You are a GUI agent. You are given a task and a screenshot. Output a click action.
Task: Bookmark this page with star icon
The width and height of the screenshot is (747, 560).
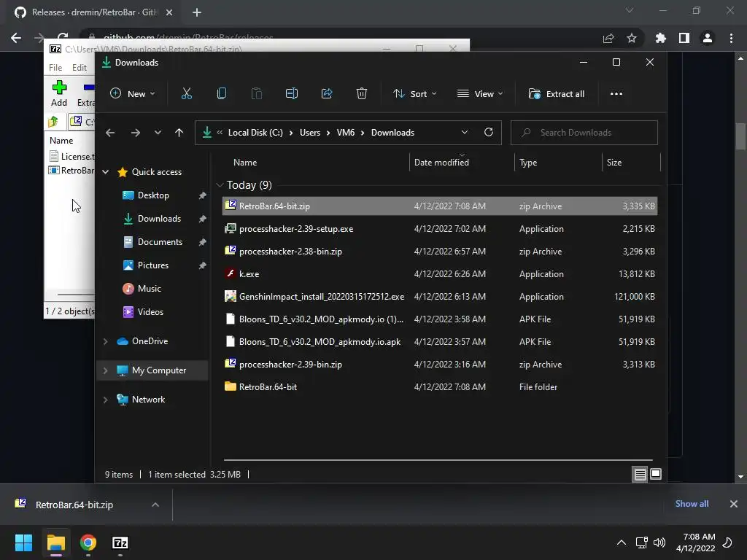631,38
